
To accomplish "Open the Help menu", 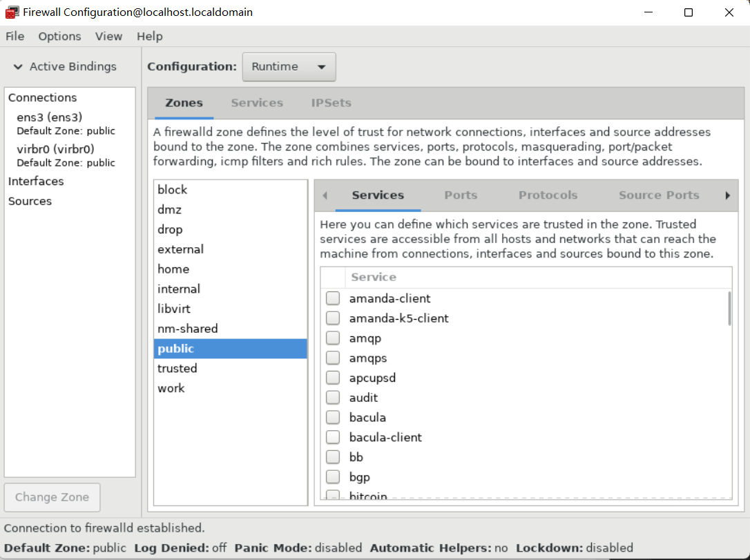I will click(x=150, y=37).
